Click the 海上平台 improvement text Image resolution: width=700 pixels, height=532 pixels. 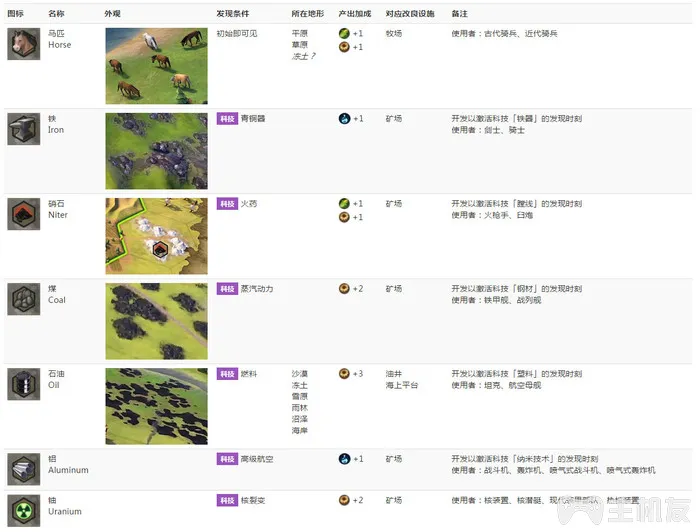(x=402, y=385)
